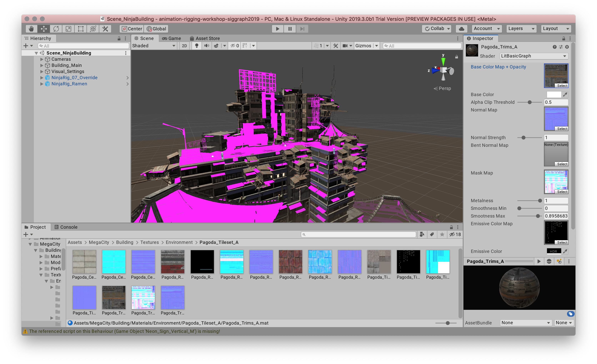Image resolution: width=597 pixels, height=364 pixels.
Task: Click the Inspector lock icon
Action: pyautogui.click(x=564, y=38)
